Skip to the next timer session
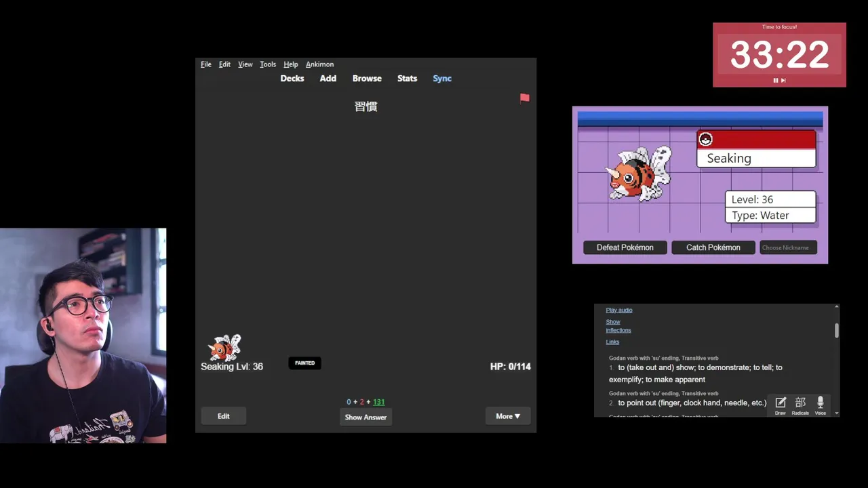868x488 pixels. tap(783, 80)
